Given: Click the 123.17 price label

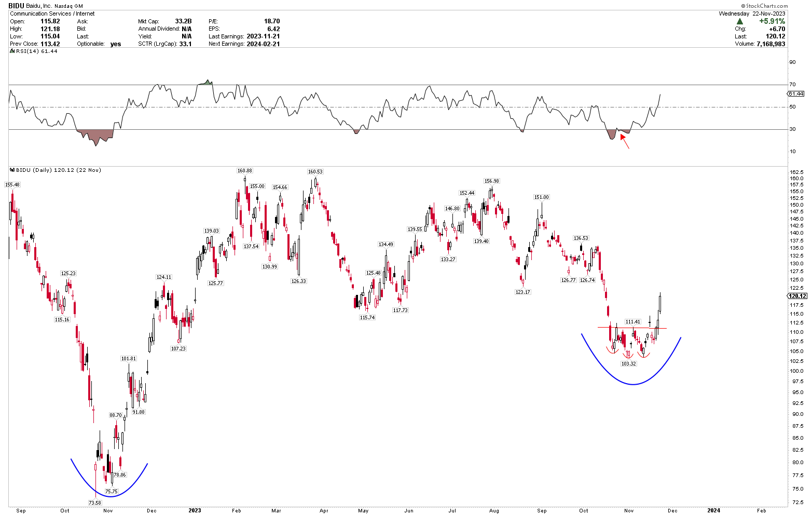Looking at the screenshot, I should (x=522, y=292).
